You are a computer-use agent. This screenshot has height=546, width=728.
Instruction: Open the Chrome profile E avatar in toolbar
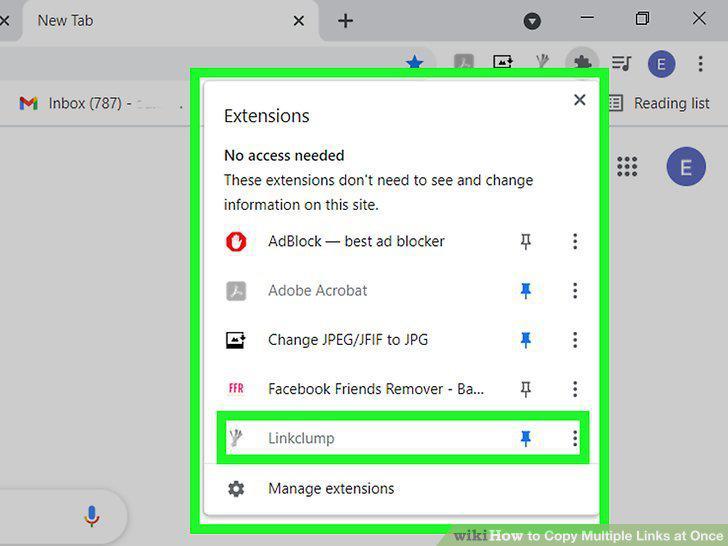(x=661, y=64)
